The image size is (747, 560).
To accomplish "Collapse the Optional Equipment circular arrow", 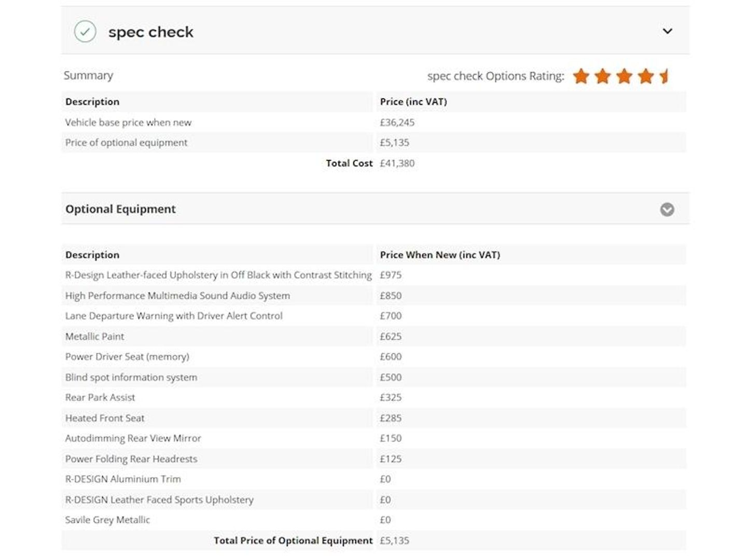I will pyautogui.click(x=667, y=209).
